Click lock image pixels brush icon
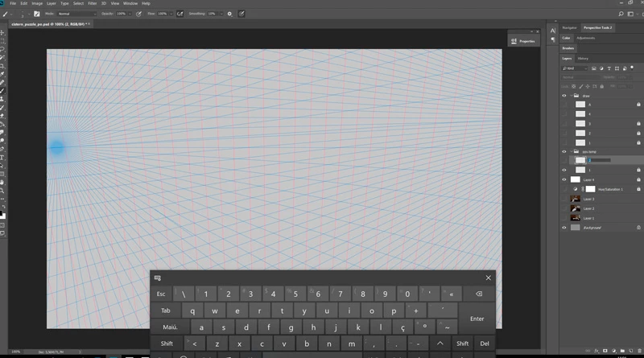The width and height of the screenshot is (644, 358). coord(580,86)
